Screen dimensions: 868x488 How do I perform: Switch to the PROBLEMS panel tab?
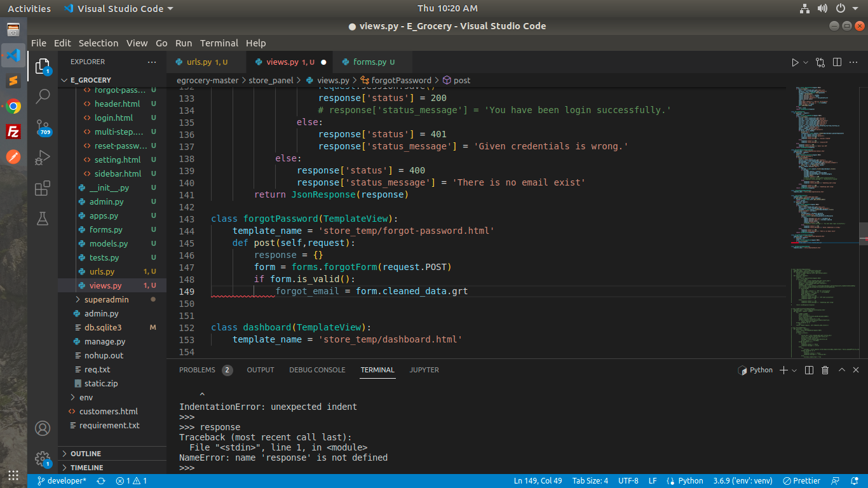point(197,370)
